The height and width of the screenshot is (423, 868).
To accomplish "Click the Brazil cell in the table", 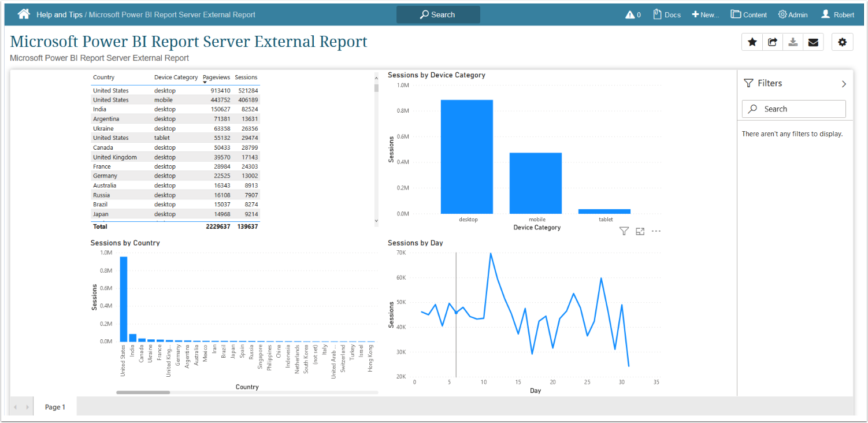I will [x=101, y=204].
